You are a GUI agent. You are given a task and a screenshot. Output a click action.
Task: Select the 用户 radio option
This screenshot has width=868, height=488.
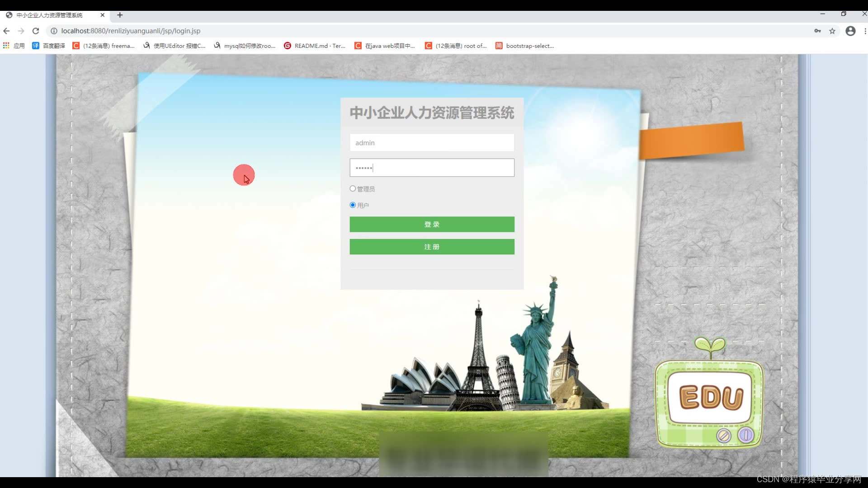coord(353,205)
